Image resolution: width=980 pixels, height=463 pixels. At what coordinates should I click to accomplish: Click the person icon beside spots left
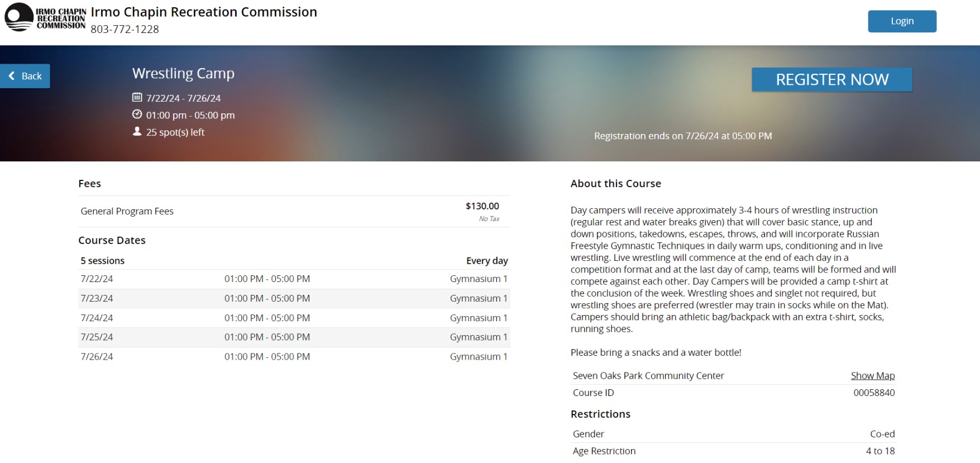tap(137, 131)
